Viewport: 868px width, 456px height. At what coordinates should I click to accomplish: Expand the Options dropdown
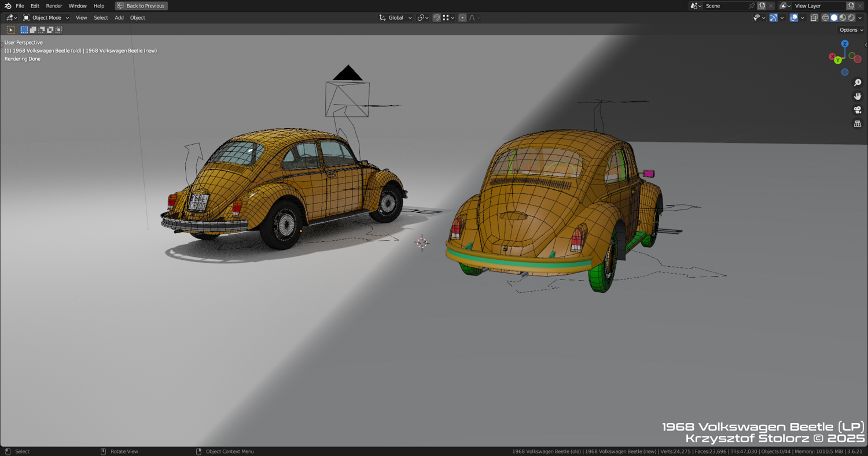coord(851,30)
